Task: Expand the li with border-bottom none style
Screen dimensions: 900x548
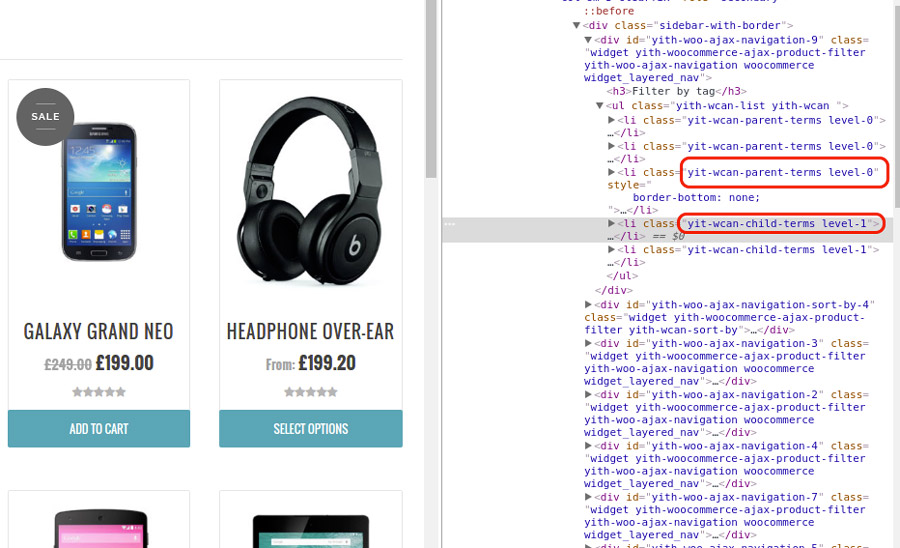Action: point(611,172)
